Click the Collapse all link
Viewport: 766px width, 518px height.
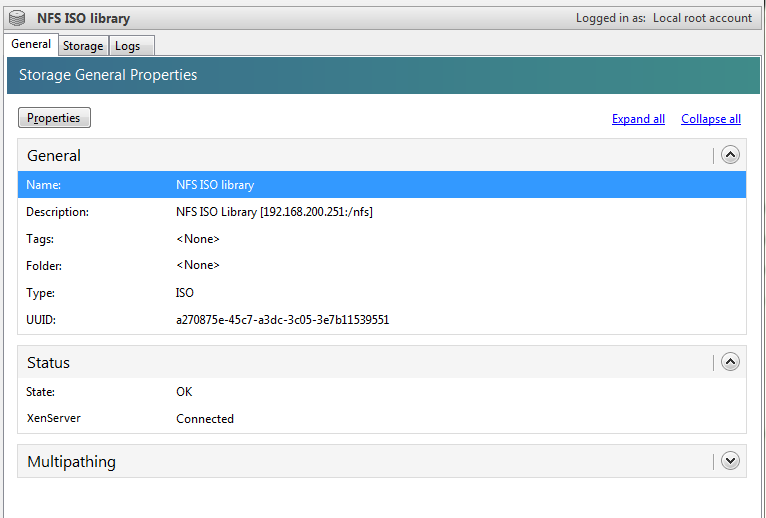pos(710,119)
